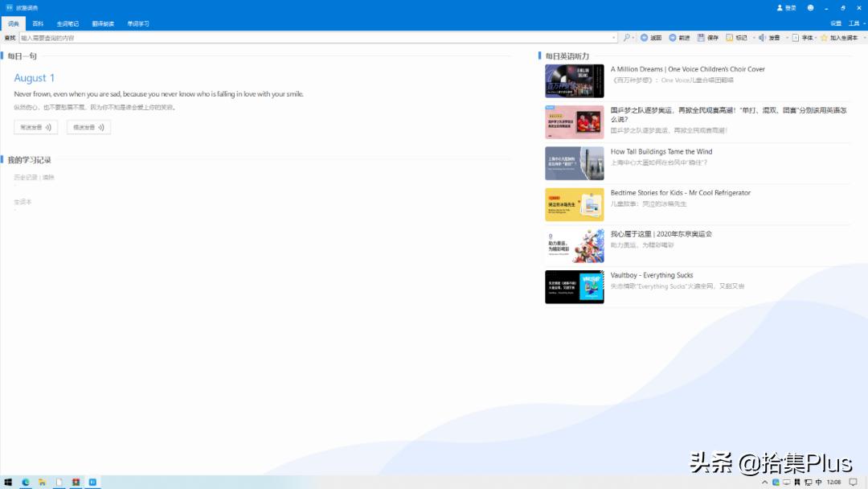
Task: Open Microsoft Edge from the taskbar
Action: (x=26, y=482)
